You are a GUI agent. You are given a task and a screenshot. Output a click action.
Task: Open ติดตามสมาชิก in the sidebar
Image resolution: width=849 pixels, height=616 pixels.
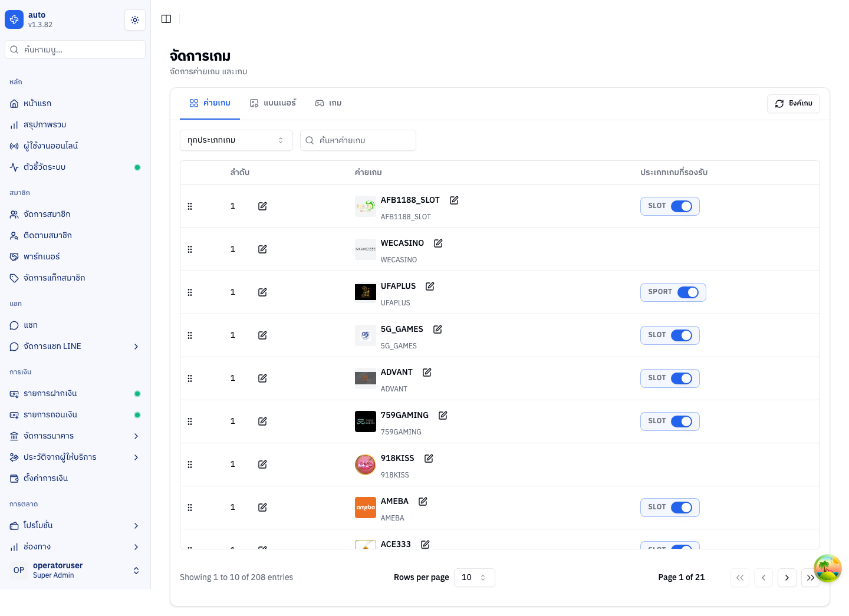point(75,236)
